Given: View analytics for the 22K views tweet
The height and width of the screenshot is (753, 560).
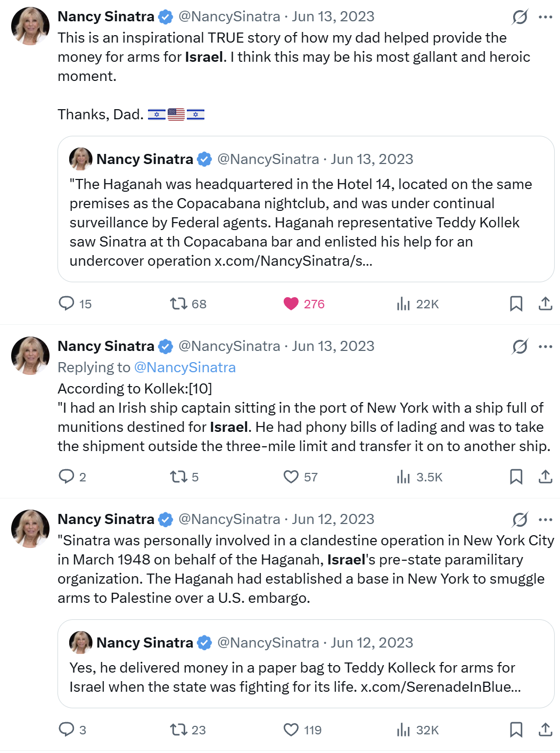Looking at the screenshot, I should point(403,304).
